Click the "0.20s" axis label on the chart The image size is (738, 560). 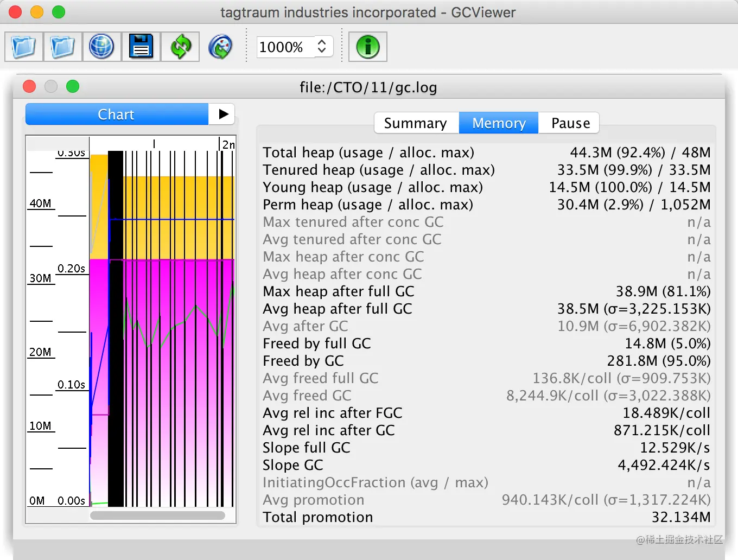(x=72, y=269)
